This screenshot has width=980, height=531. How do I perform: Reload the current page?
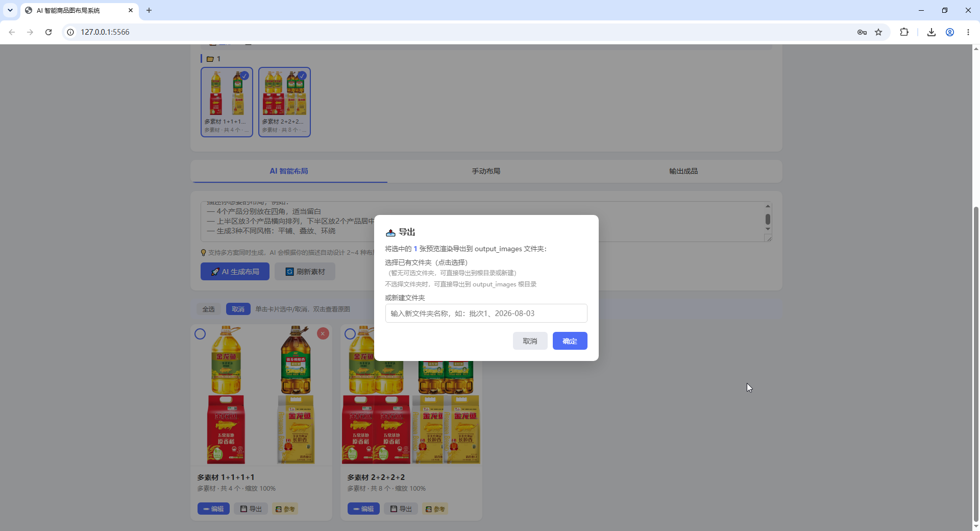click(x=48, y=32)
